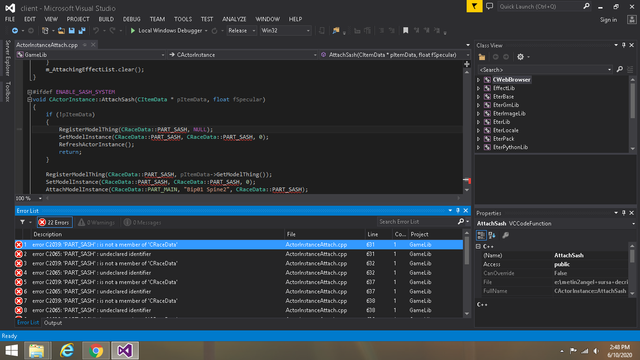Toggle the 22 Errors filter button
Screen dimensions: 640x360
(55, 222)
